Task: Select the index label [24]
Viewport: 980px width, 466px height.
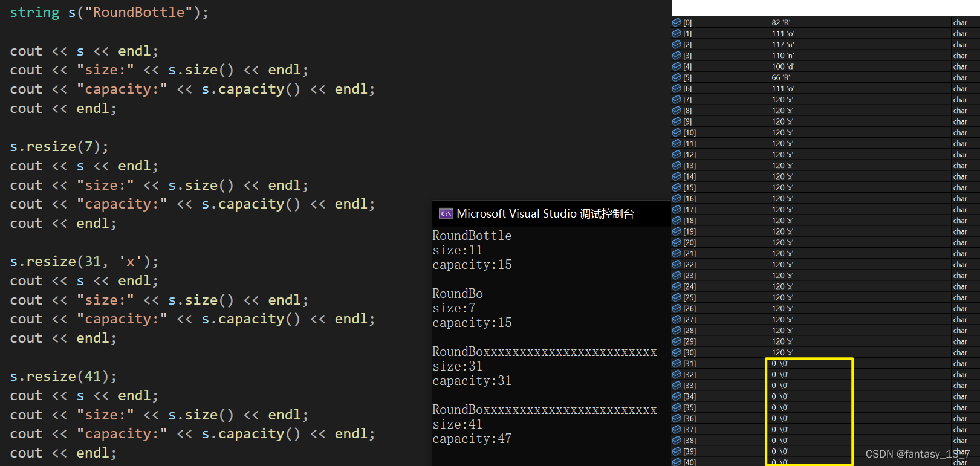Action: [689, 286]
